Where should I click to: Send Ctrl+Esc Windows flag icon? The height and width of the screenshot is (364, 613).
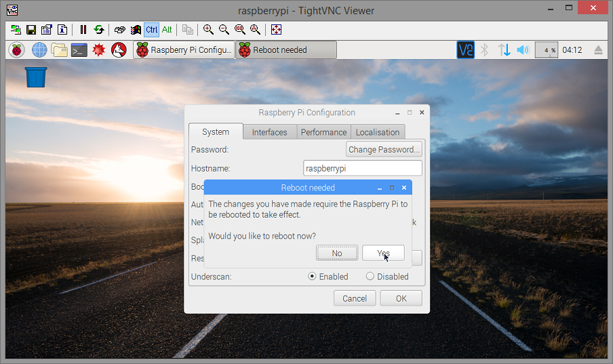136,30
